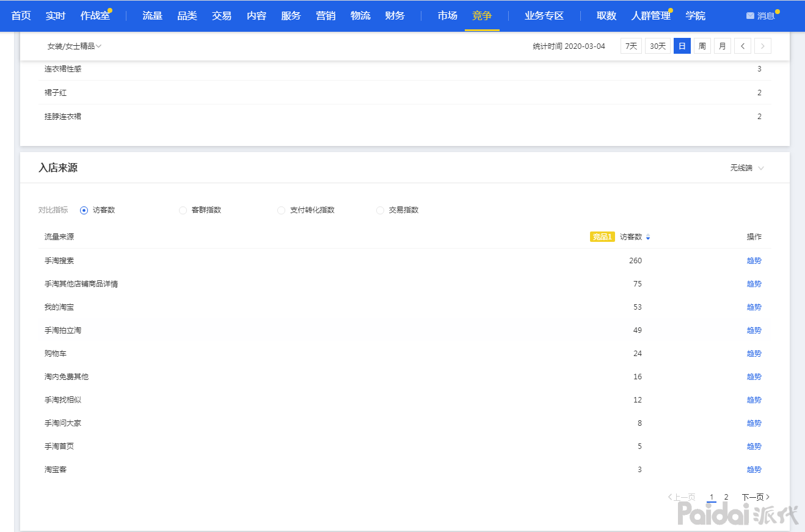Open the 学院 nav tab

[695, 16]
